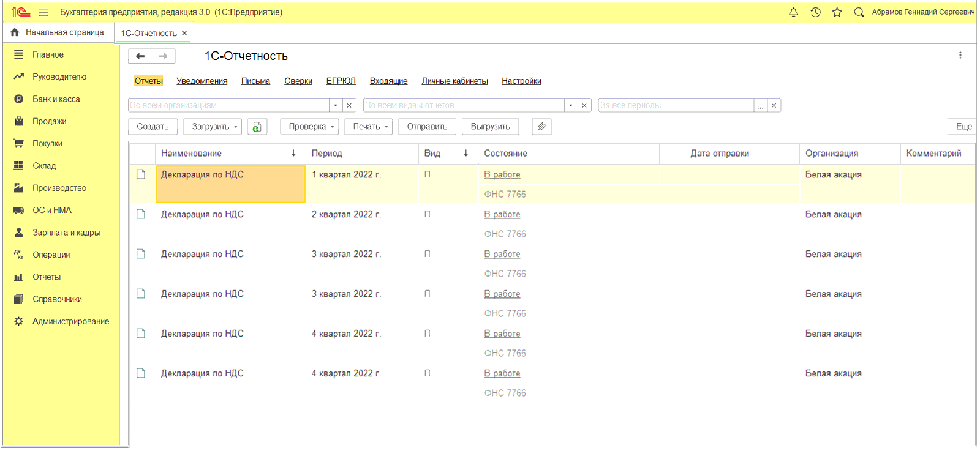Open Банк и касса section

coord(56,99)
